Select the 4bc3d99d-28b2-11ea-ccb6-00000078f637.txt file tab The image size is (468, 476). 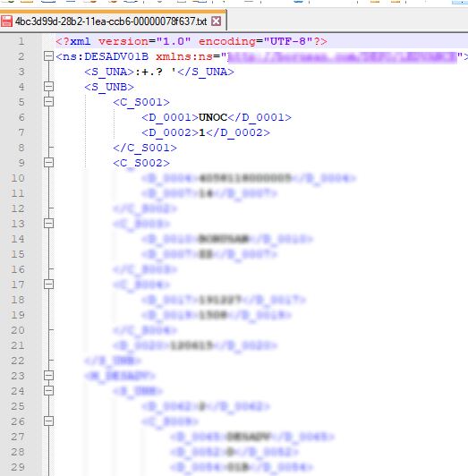111,21
